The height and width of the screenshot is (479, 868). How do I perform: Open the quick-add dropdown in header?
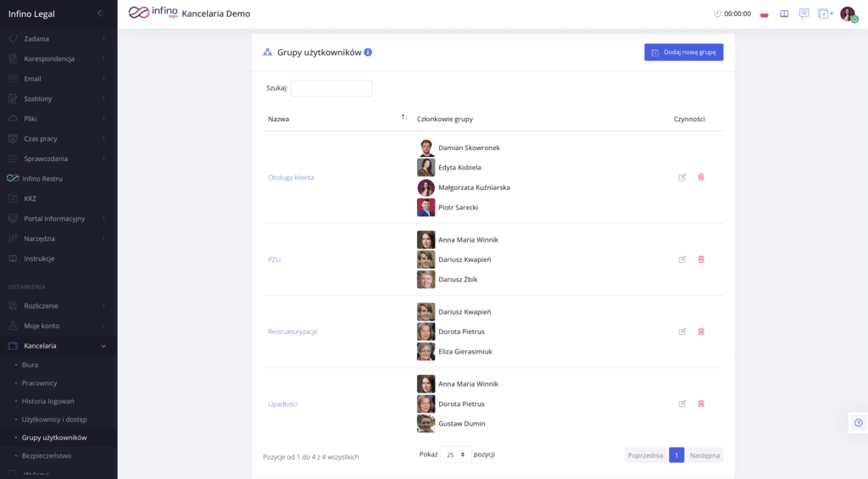pos(825,14)
